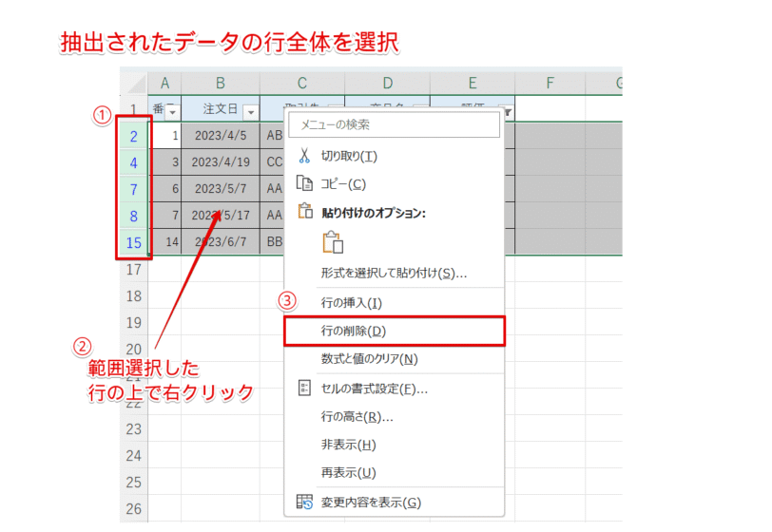Viewport: 772px width, 532px height.
Task: Click column A cell with value 6
Action: 164,189
